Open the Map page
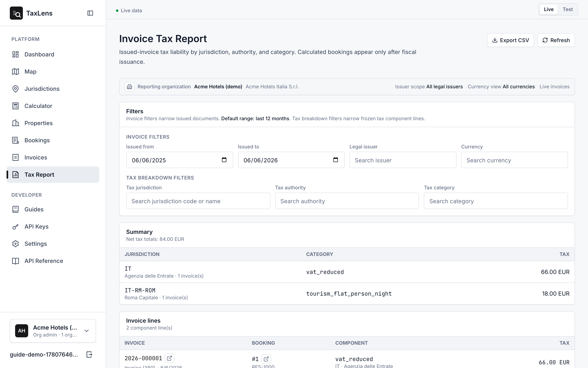 pos(53,72)
